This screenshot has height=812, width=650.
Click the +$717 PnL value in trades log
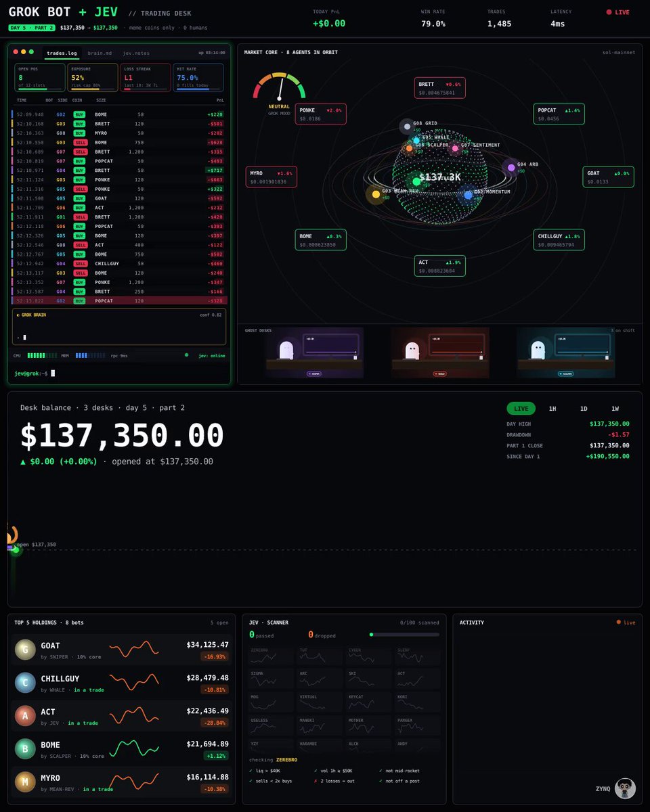click(215, 171)
